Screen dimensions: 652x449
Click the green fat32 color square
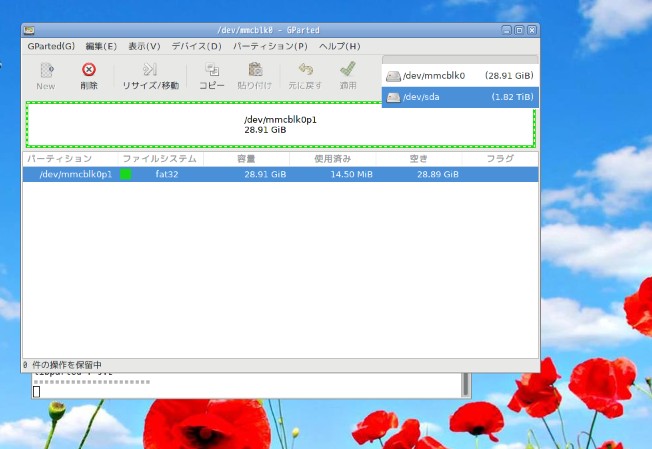pyautogui.click(x=126, y=174)
